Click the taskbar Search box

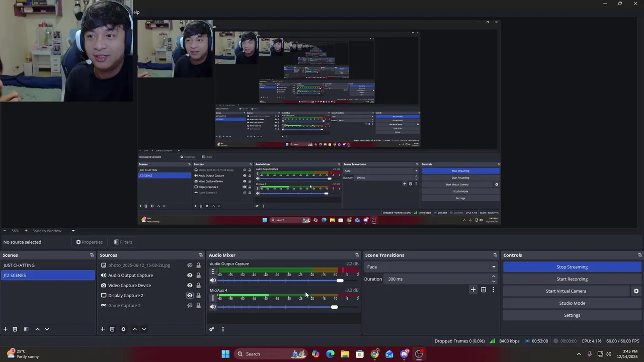click(271, 354)
